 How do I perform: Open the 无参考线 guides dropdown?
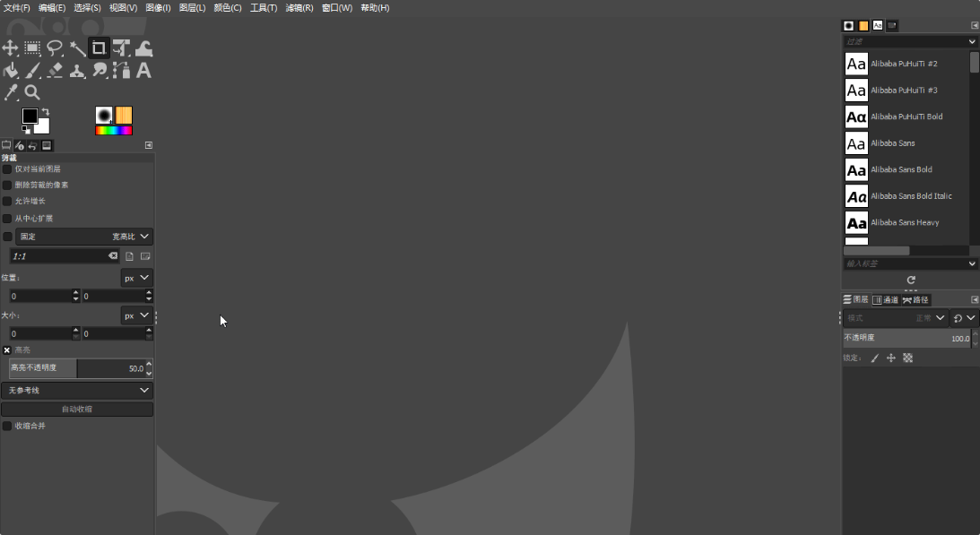77,391
